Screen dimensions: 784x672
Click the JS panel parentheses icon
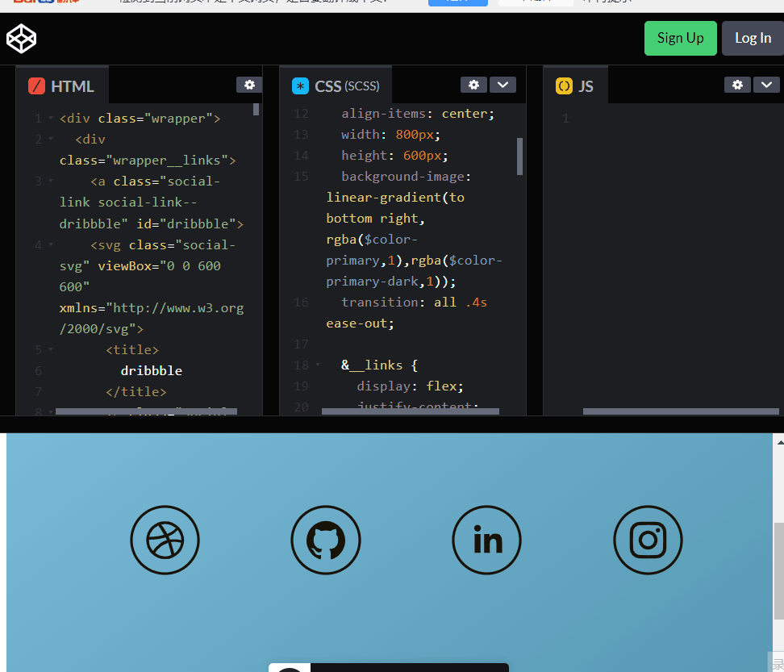564,86
